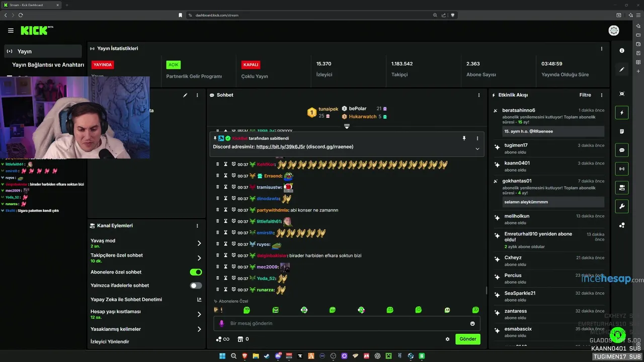This screenshot has width=644, height=362.
Task: Toggle leaderboard expand arrow under bePolar
Action: 347,126
